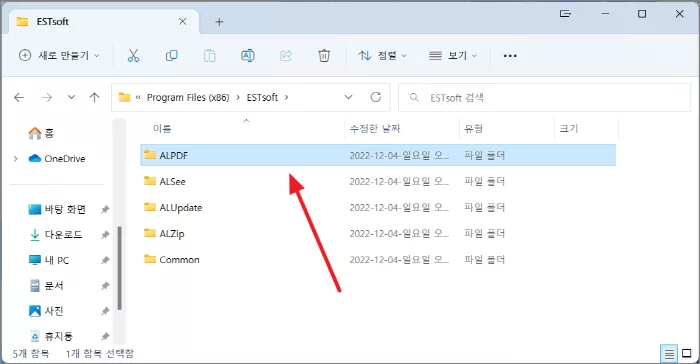Click ALZip type cell 파일 폴더
The image size is (700, 364).
[x=484, y=234]
